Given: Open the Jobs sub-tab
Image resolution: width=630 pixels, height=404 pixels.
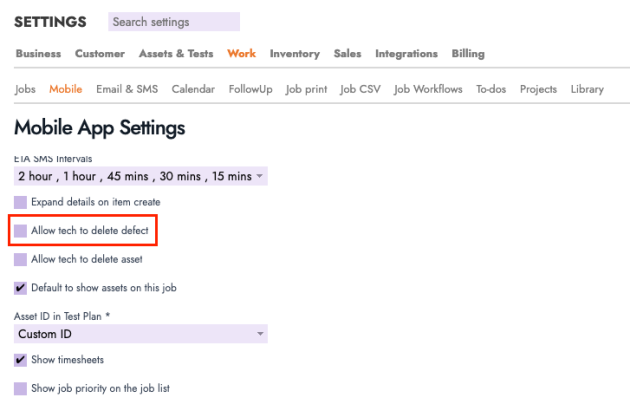Looking at the screenshot, I should coord(26,89).
